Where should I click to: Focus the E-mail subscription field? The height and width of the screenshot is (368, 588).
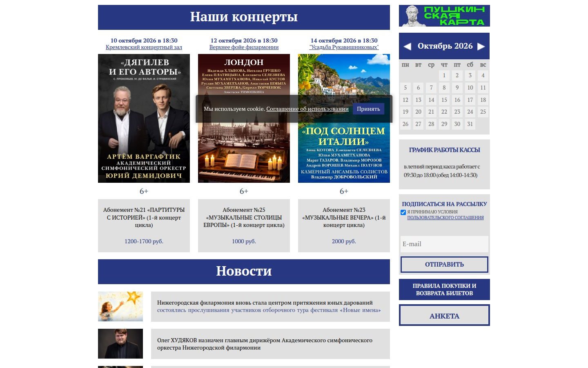444,244
